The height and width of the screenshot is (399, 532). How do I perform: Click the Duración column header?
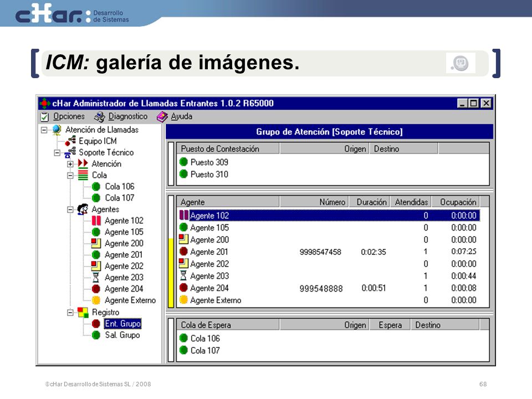[370, 202]
